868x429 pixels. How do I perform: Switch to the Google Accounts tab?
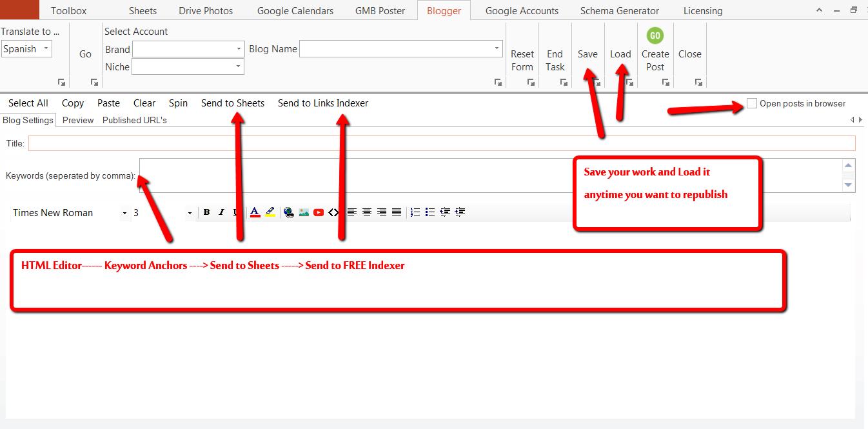522,11
